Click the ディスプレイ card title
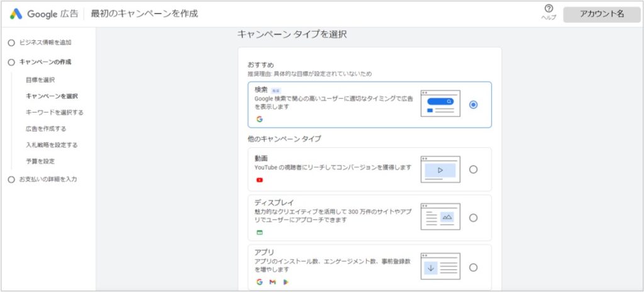Image resolution: width=644 pixels, height=292 pixels. (274, 203)
